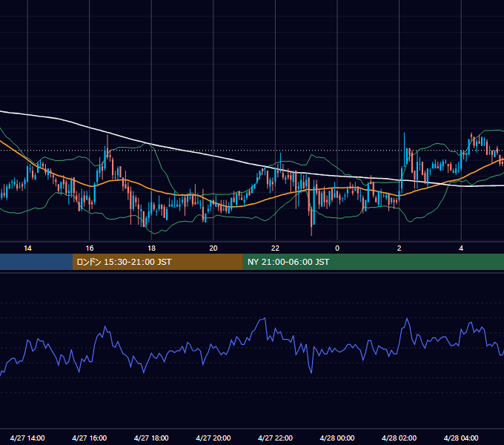The image size is (504, 445).
Task: Click the hour label 22 on price chart axis
Action: pos(275,248)
